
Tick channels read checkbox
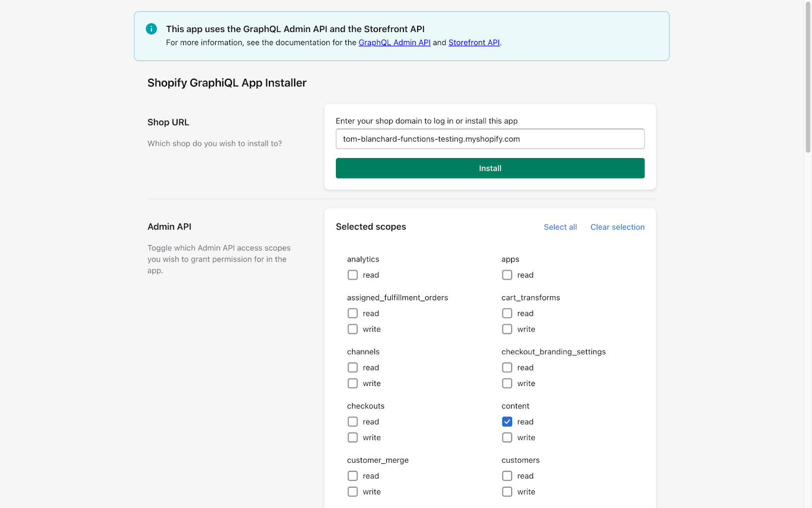coord(353,367)
